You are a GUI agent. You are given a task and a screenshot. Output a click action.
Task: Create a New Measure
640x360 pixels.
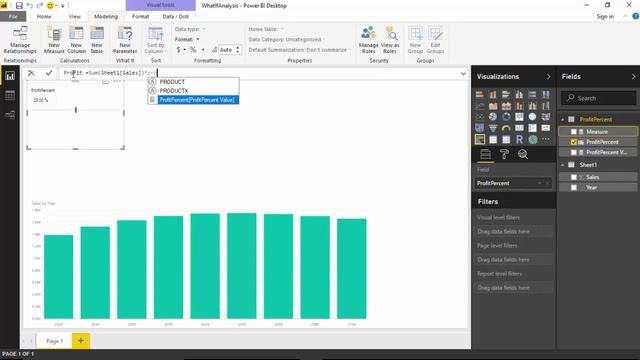tap(54, 40)
